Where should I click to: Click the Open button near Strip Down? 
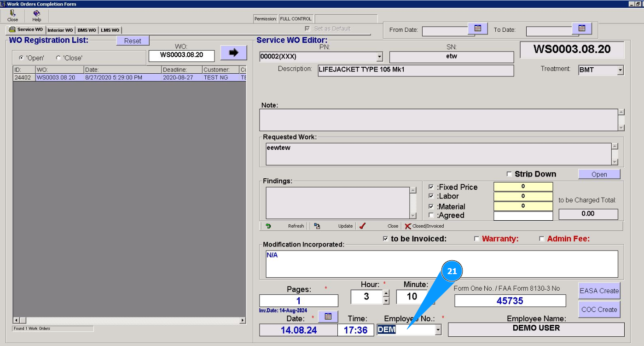(599, 174)
